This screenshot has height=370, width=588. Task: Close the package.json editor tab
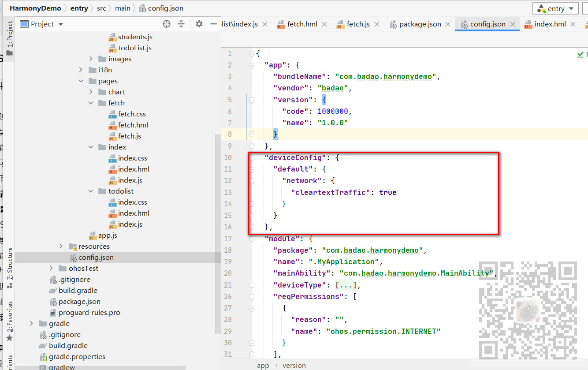coord(448,24)
